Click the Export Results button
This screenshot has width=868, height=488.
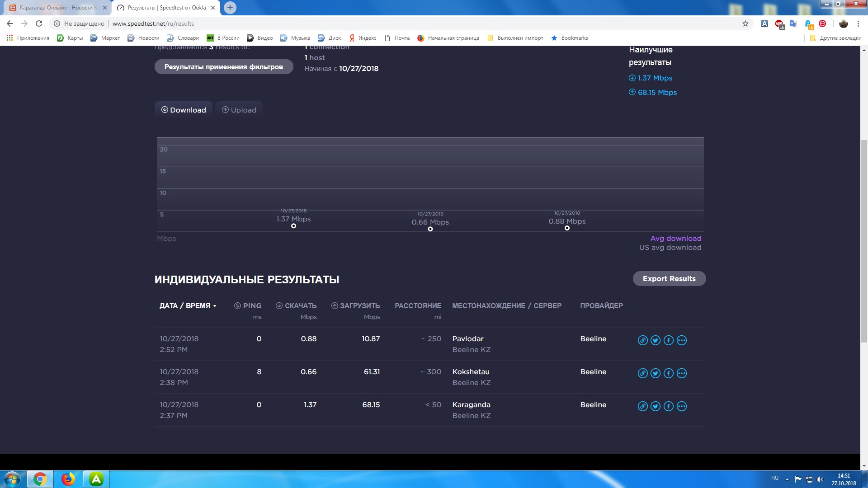669,279
